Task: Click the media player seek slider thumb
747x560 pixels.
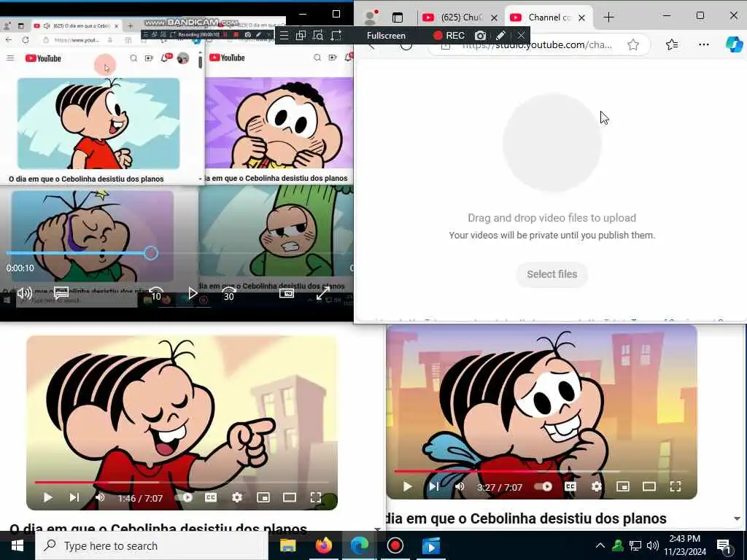Action: pos(151,253)
